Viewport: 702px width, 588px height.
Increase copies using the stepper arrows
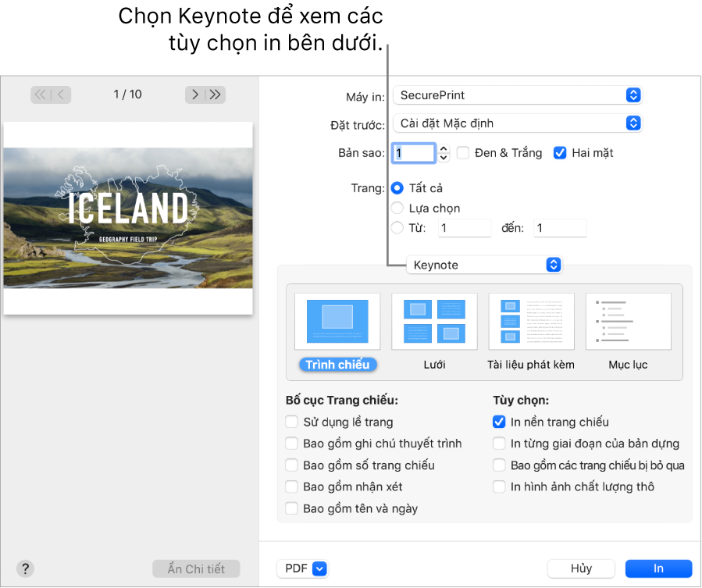(x=443, y=152)
